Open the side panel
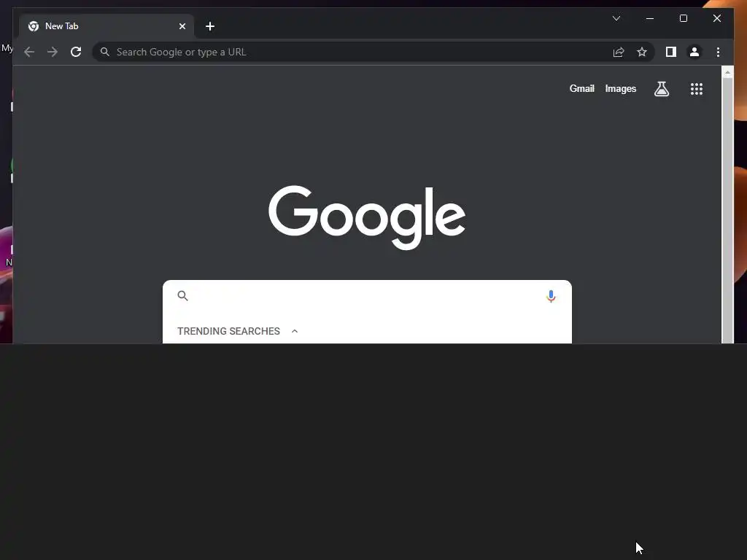747x560 pixels. coord(671,52)
